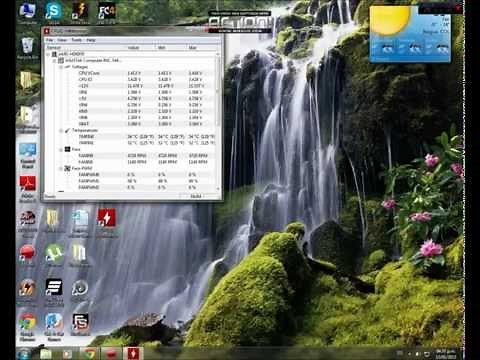Open the Recycle Bin desktop icon
Image resolution: width=480 pixels, height=360 pixels.
27,49
